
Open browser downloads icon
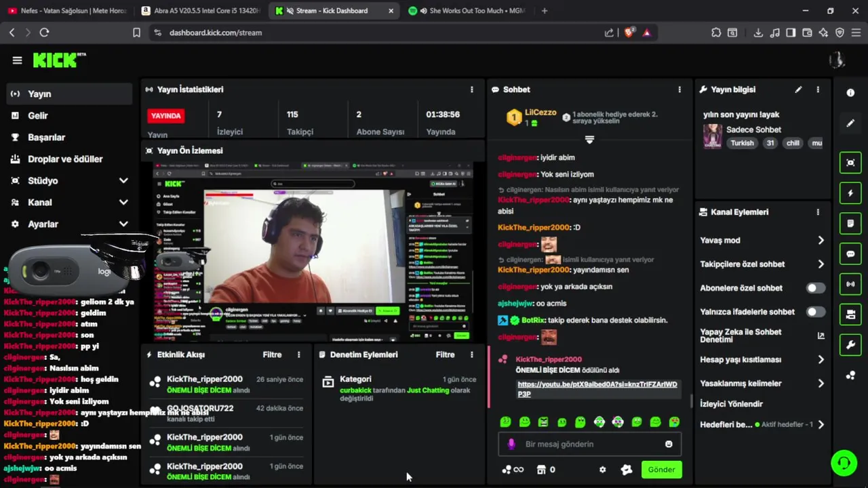(758, 33)
